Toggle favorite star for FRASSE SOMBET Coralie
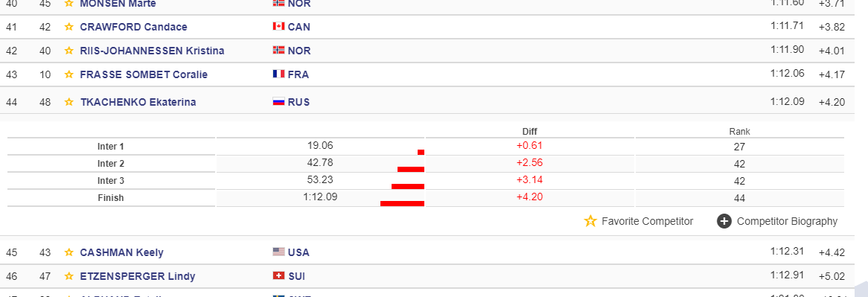The image size is (868, 297). coord(69,74)
